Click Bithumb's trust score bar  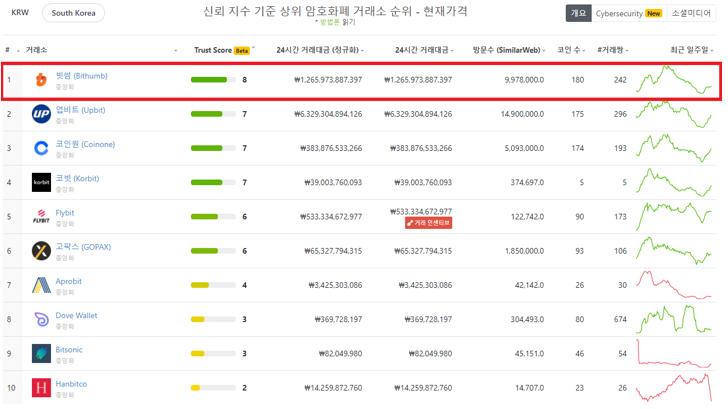[x=213, y=80]
